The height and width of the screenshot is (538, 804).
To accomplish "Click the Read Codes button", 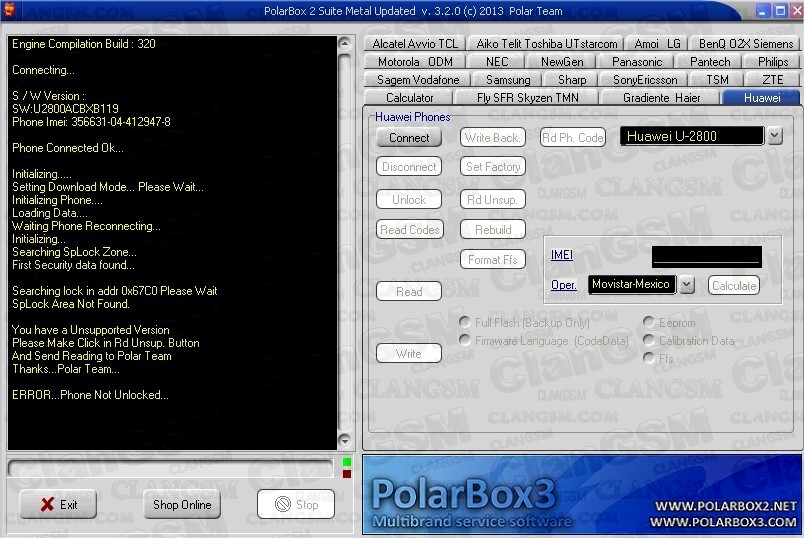I will point(410,230).
